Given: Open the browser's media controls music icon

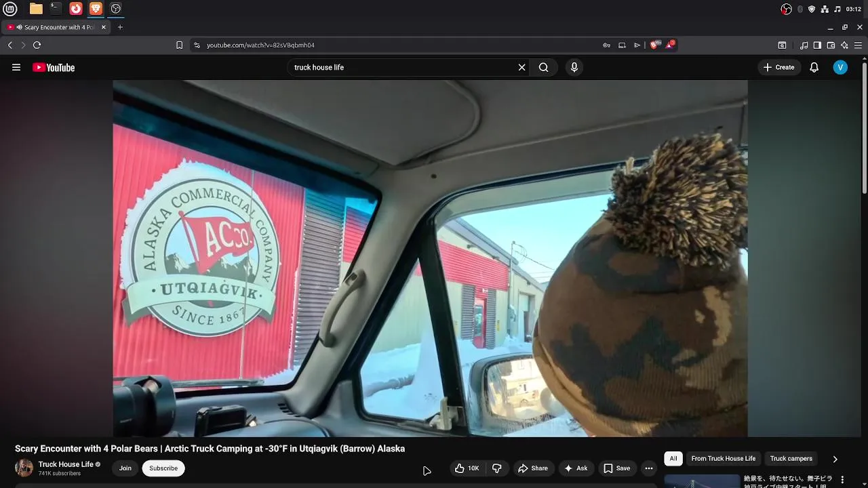Looking at the screenshot, I should pyautogui.click(x=804, y=45).
